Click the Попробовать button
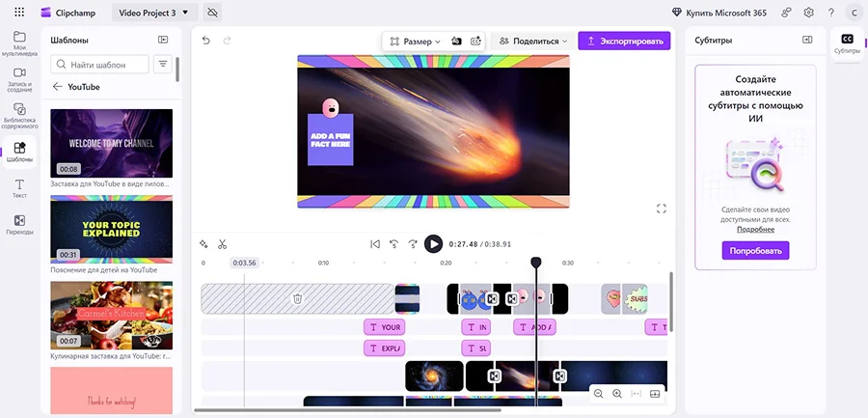 pos(755,251)
